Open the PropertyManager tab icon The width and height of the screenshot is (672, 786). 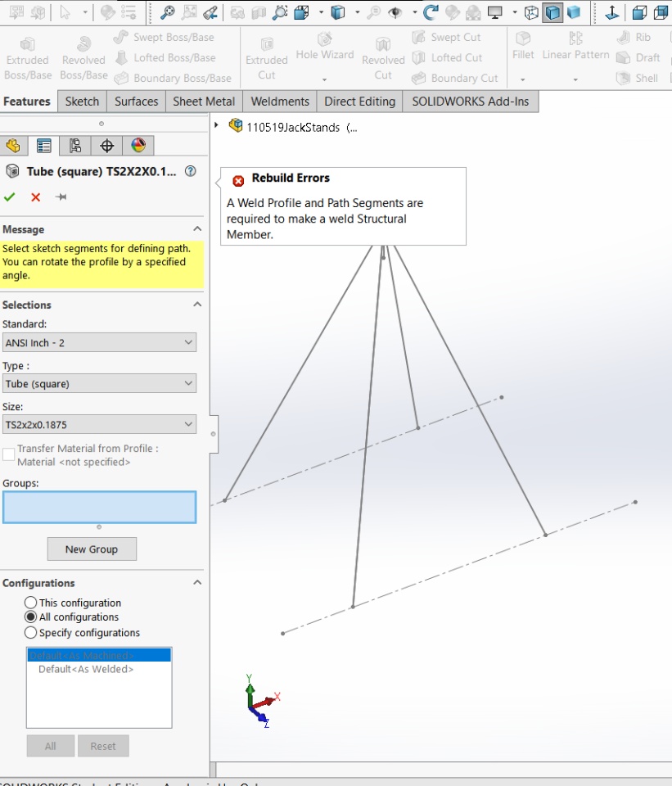coord(44,146)
